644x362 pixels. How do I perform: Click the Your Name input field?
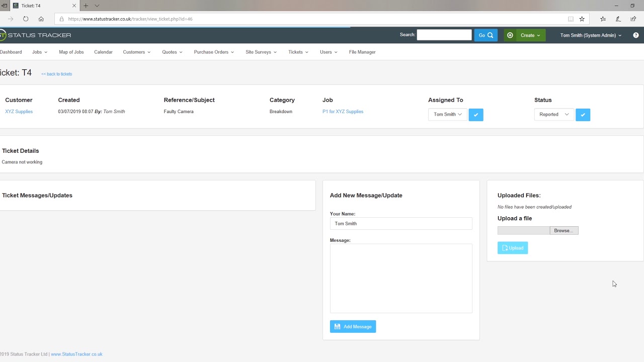401,224
